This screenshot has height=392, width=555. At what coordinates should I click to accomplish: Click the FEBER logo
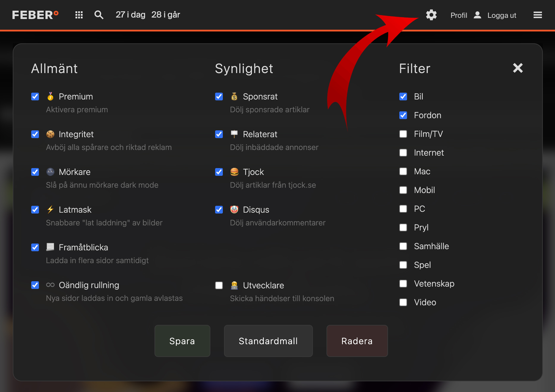click(x=35, y=15)
